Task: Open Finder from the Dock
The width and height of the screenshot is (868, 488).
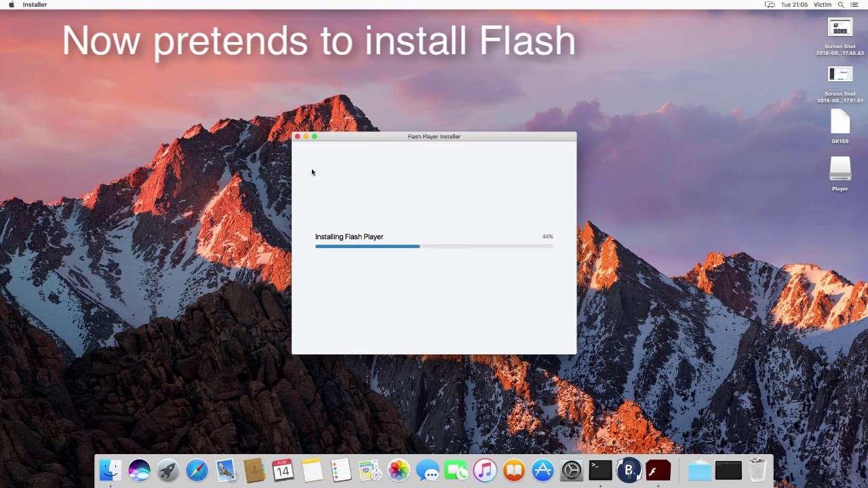Action: point(111,470)
